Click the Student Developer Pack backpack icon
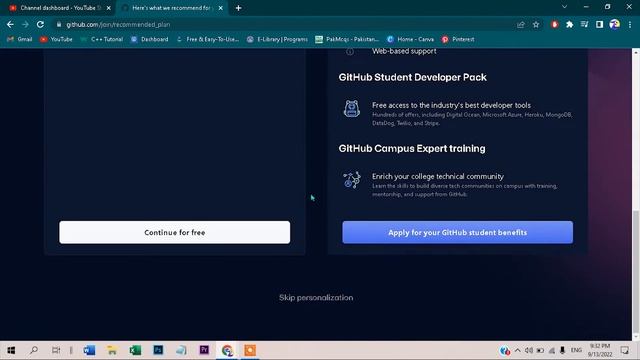 (351, 109)
